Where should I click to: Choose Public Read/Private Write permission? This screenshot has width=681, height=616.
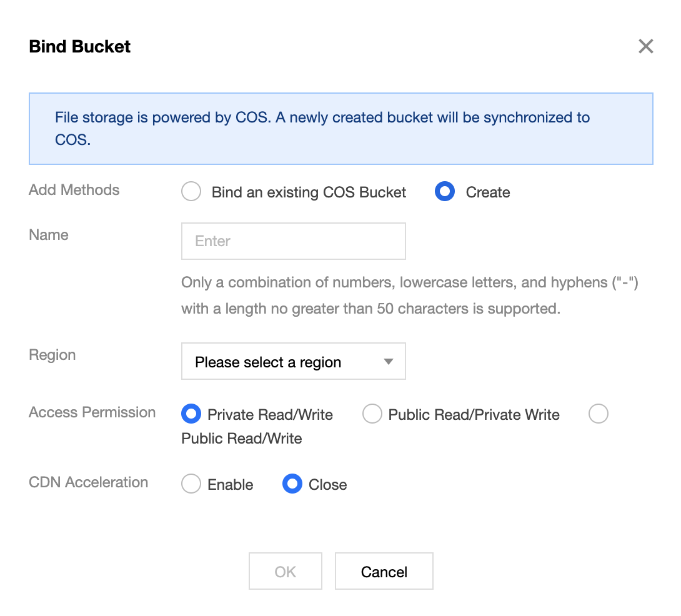click(x=372, y=414)
